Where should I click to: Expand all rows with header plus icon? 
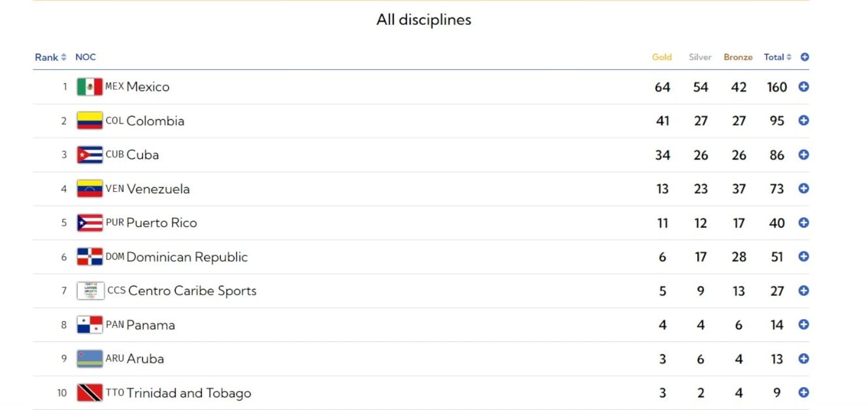point(805,57)
